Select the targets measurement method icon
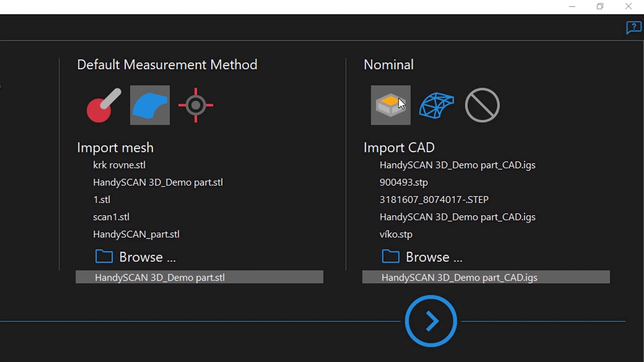Screen dimensions: 644x362 [x=195, y=105]
